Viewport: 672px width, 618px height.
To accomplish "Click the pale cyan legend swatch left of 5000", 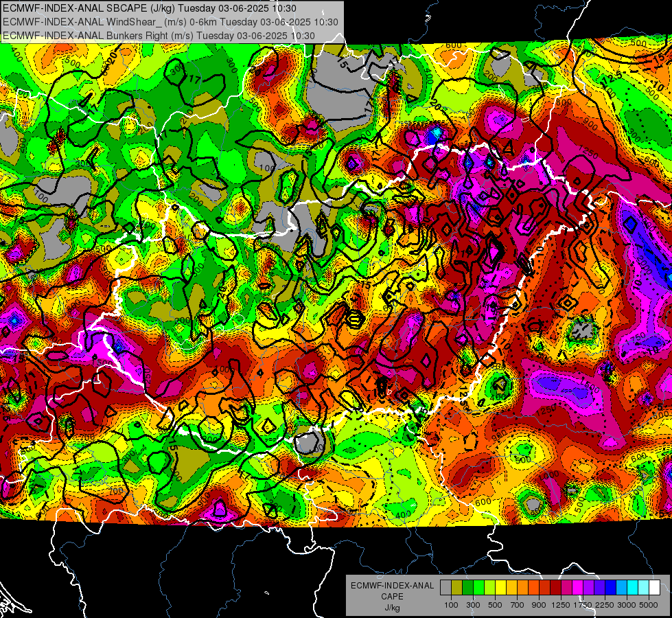I will [x=644, y=587].
